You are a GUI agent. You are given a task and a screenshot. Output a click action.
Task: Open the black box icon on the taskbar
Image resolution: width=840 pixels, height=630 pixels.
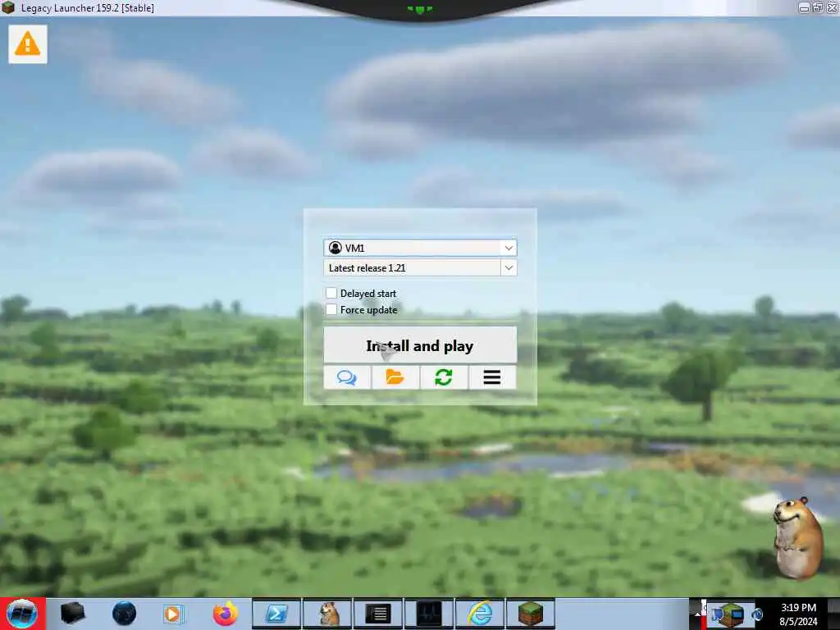click(x=73, y=614)
